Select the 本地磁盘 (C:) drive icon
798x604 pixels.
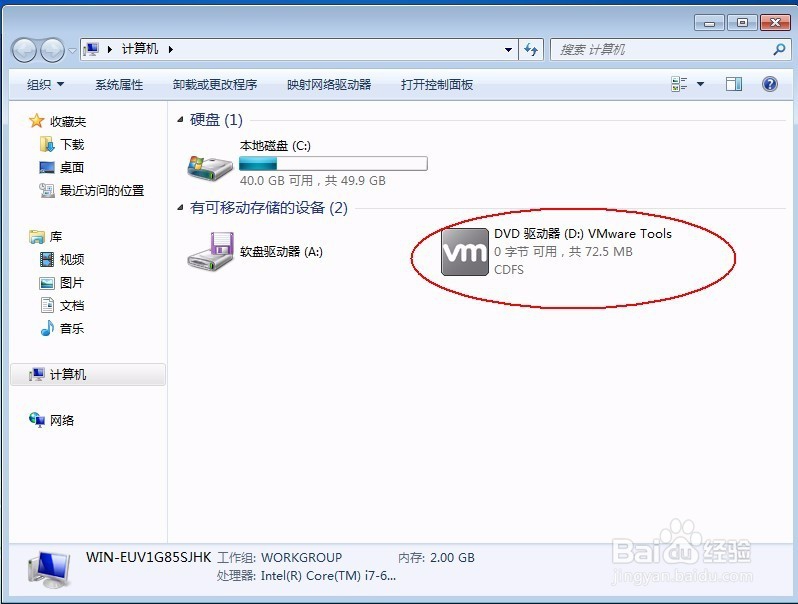pyautogui.click(x=210, y=167)
